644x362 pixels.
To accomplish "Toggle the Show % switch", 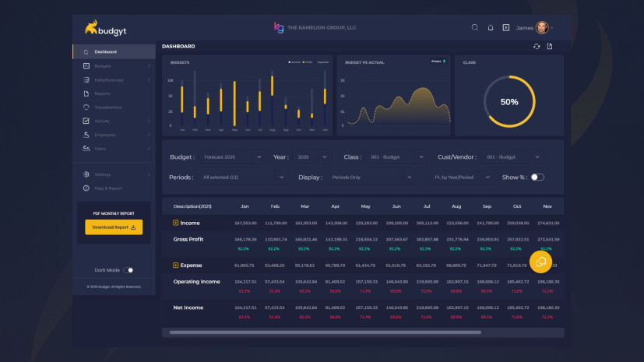I will [537, 177].
